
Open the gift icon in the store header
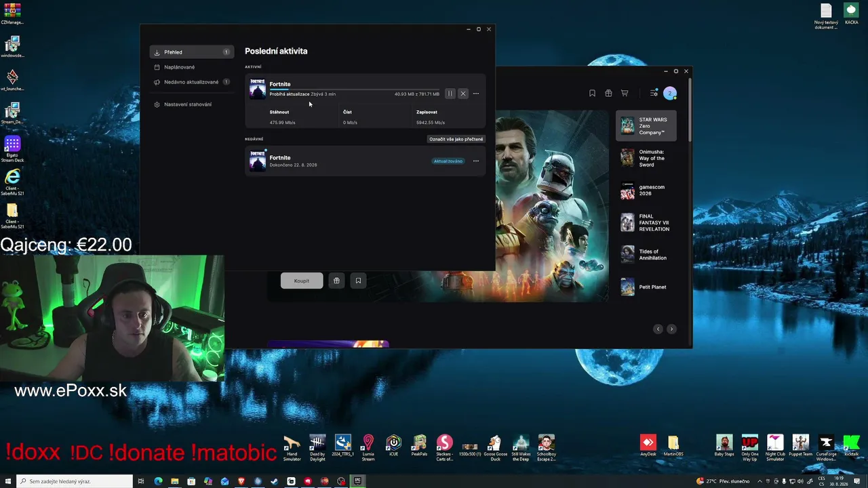tap(608, 94)
